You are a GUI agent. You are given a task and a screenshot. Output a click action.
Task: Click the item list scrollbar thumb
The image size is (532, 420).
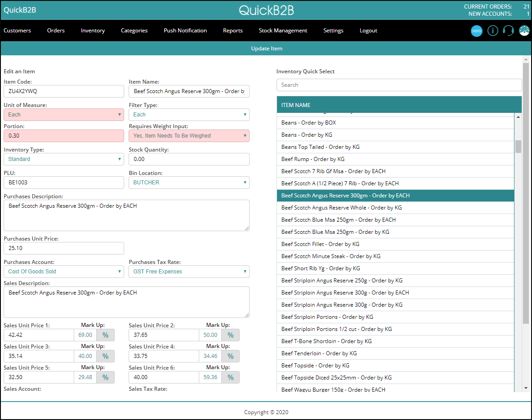coord(518,147)
